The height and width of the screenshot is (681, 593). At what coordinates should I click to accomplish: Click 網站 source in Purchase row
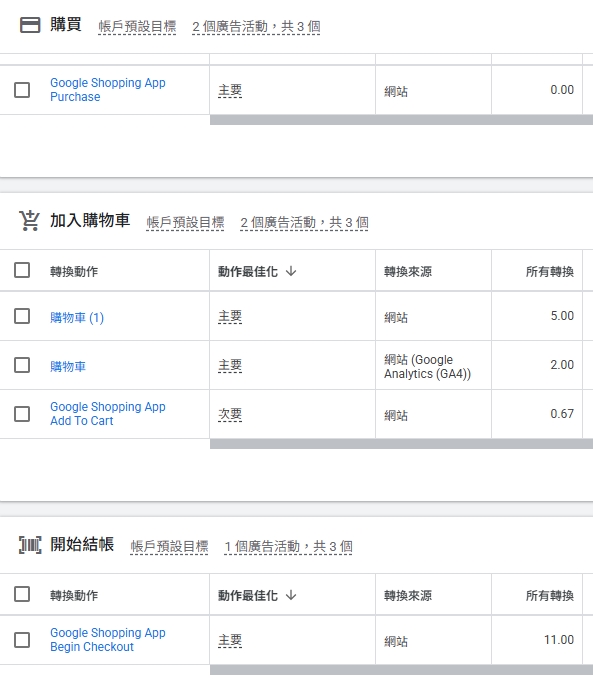click(396, 91)
